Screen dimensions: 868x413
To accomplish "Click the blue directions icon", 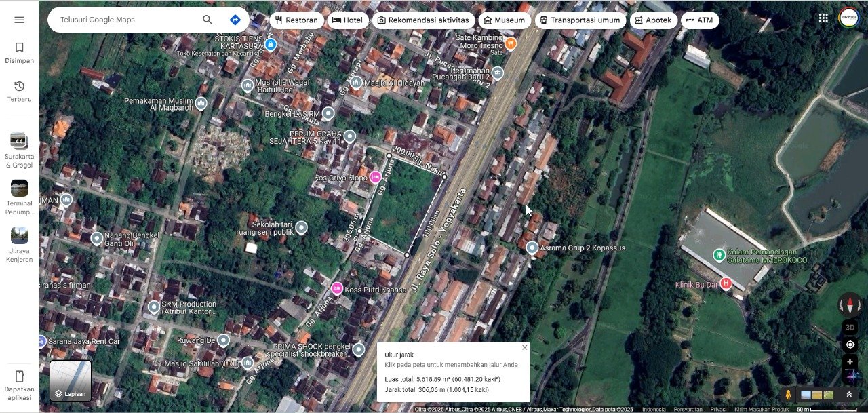I will (x=235, y=20).
